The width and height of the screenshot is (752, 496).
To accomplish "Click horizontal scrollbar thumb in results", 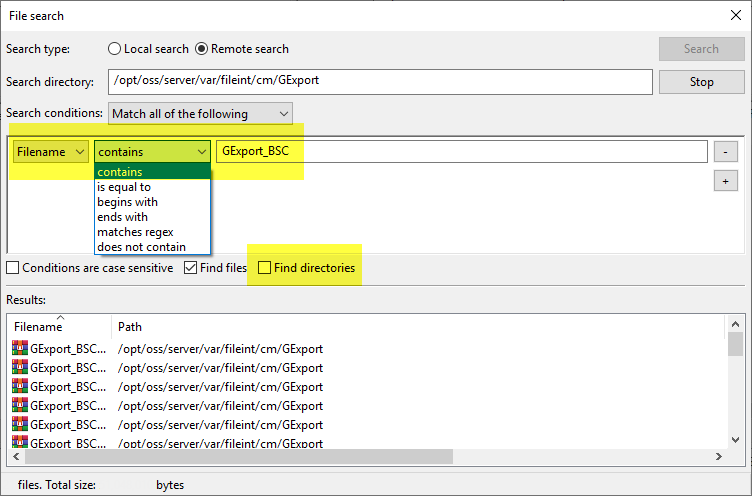I will (x=239, y=457).
